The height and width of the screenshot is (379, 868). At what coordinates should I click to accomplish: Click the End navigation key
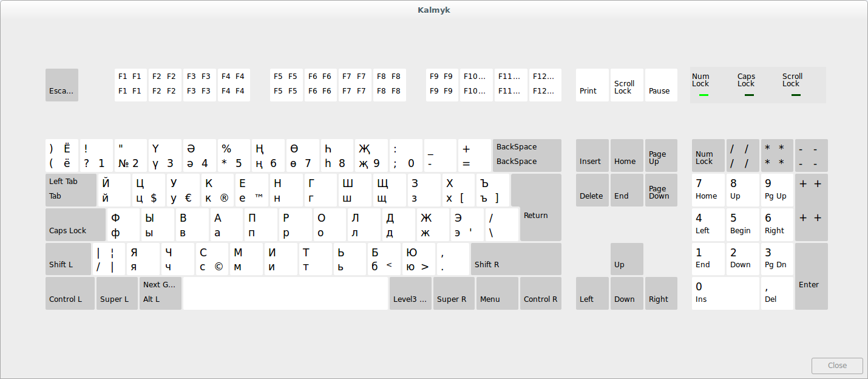626,190
